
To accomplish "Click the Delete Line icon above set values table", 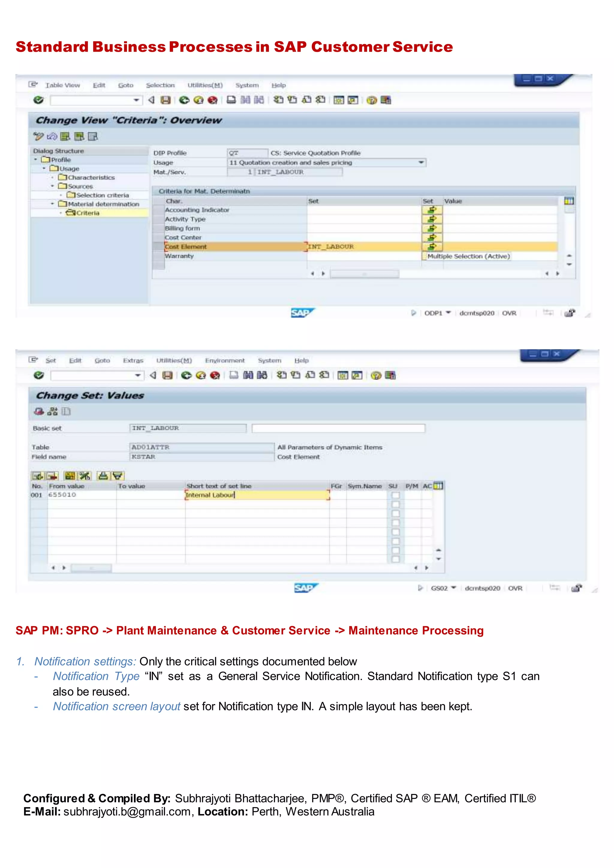I will [x=52, y=476].
